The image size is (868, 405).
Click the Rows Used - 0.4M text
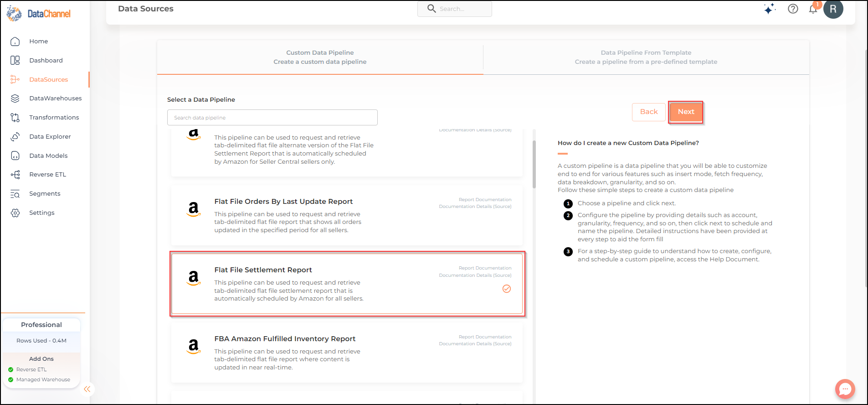point(41,341)
